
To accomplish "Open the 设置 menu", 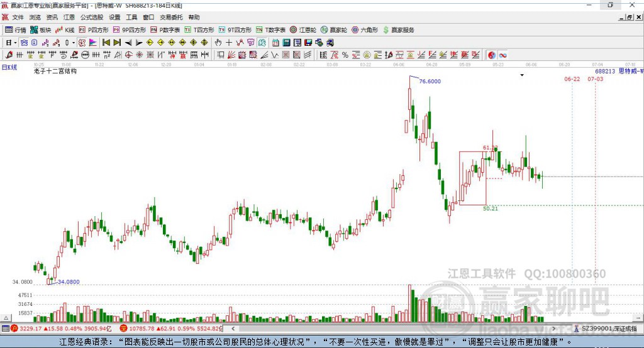I will pos(114,17).
